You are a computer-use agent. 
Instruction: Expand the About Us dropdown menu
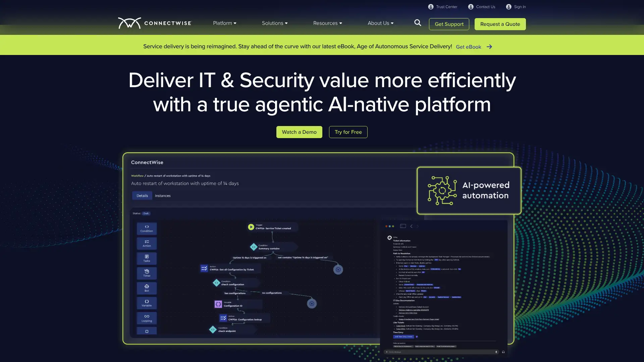coord(381,23)
